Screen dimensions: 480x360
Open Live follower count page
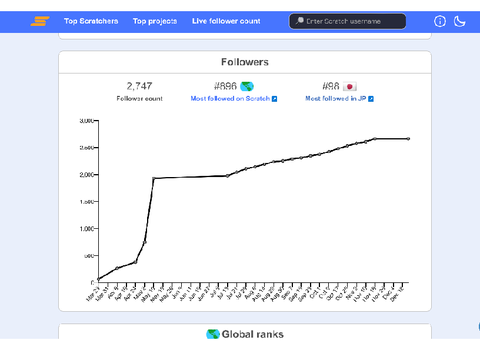tap(226, 21)
